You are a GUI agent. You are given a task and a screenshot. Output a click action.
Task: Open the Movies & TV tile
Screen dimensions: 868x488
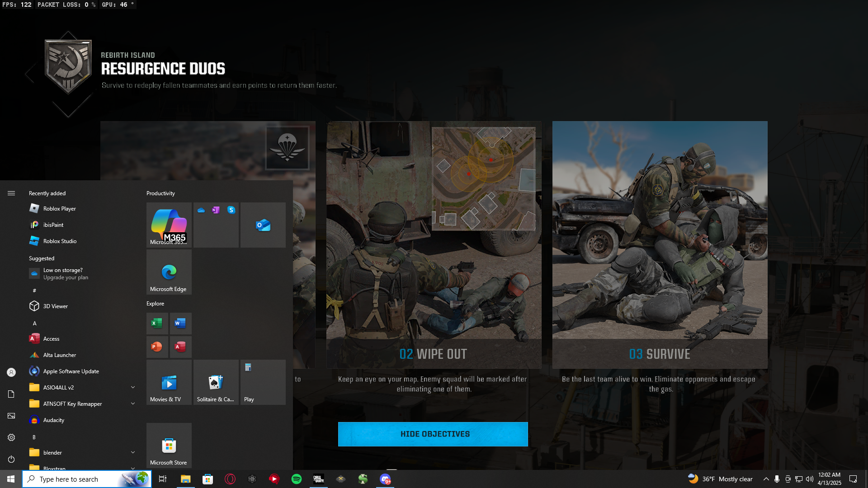coord(169,382)
